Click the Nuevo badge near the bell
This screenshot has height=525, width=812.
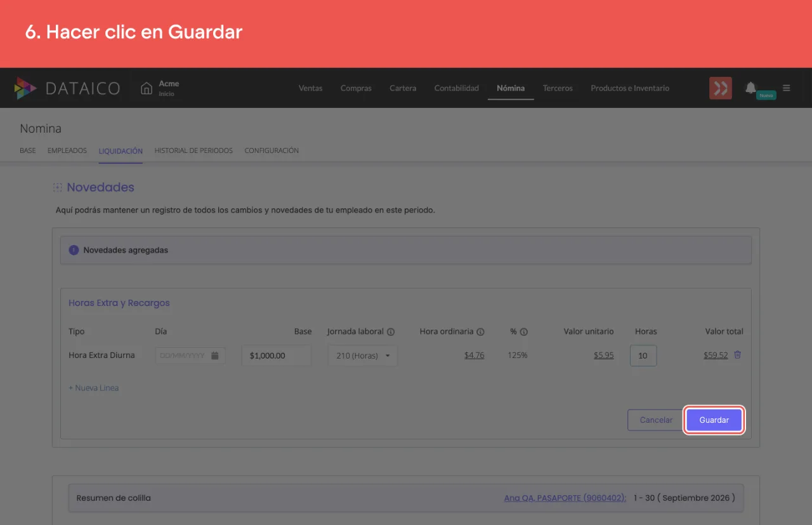(x=766, y=95)
